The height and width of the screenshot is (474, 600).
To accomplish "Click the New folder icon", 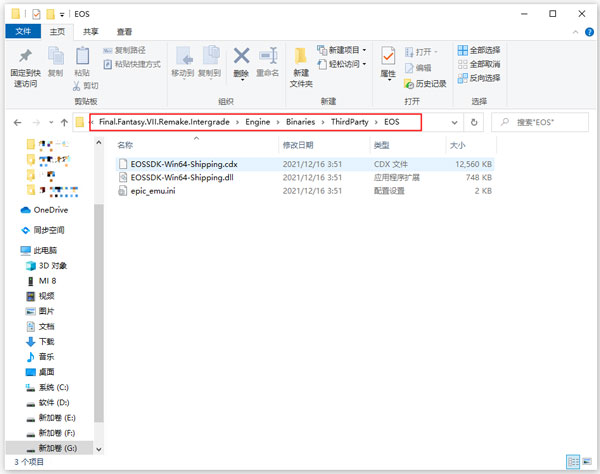I will (301, 57).
